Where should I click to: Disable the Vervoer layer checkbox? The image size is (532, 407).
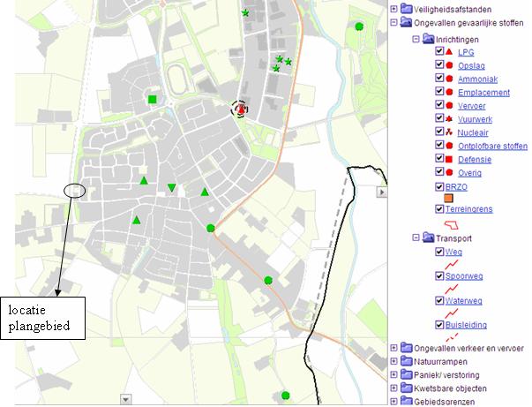pyautogui.click(x=439, y=104)
